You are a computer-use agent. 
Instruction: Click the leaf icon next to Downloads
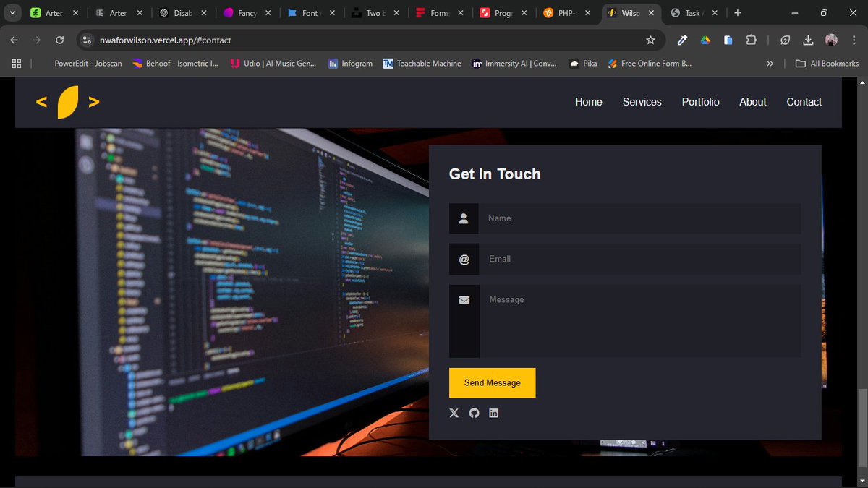[x=786, y=40]
